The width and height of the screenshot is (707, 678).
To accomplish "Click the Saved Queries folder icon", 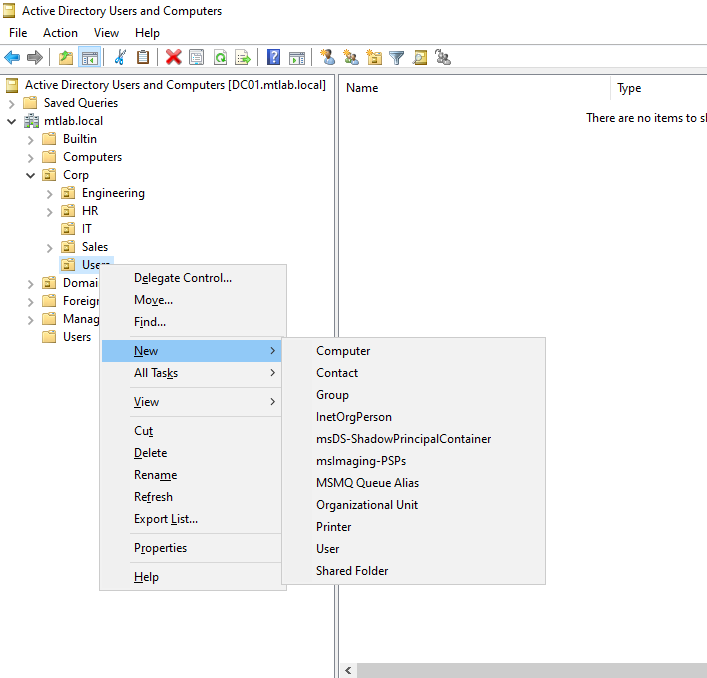I will pos(30,103).
